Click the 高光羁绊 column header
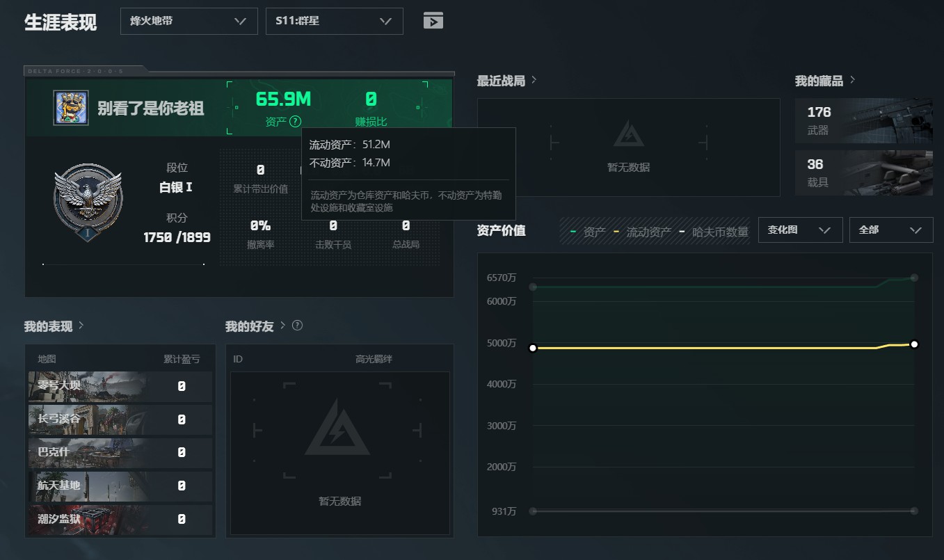The height and width of the screenshot is (560, 944). [x=374, y=359]
